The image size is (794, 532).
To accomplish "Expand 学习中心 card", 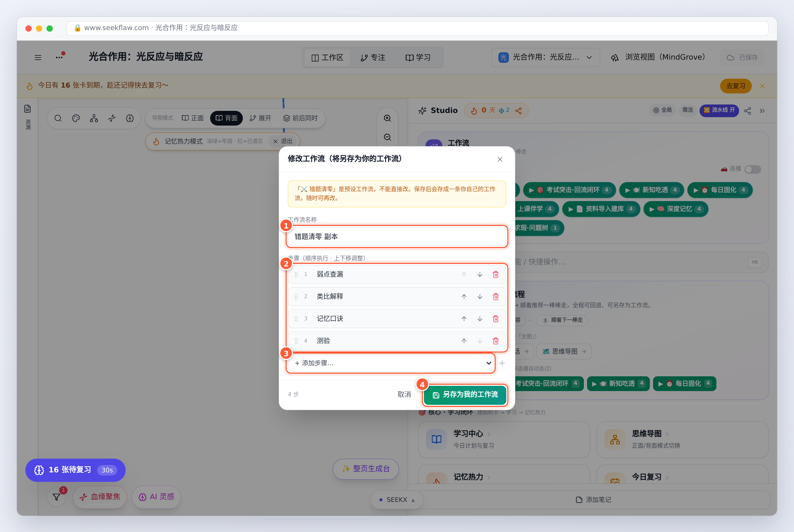I will tap(504, 439).
